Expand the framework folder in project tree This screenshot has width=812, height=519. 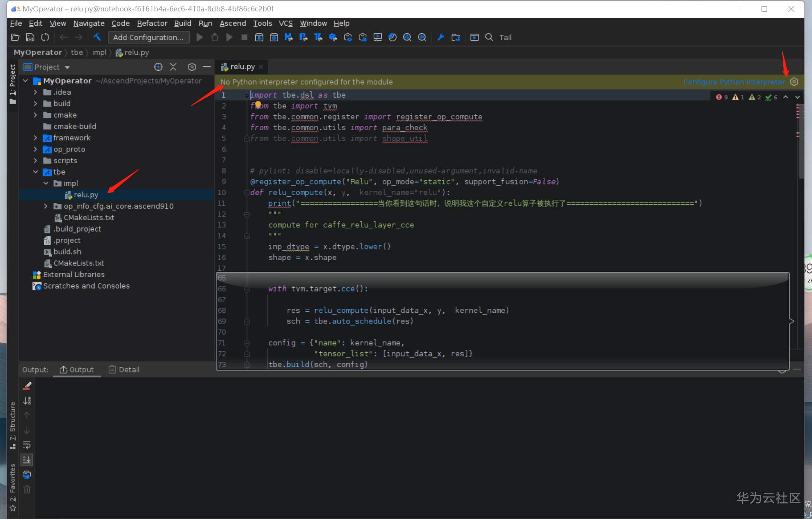(35, 138)
